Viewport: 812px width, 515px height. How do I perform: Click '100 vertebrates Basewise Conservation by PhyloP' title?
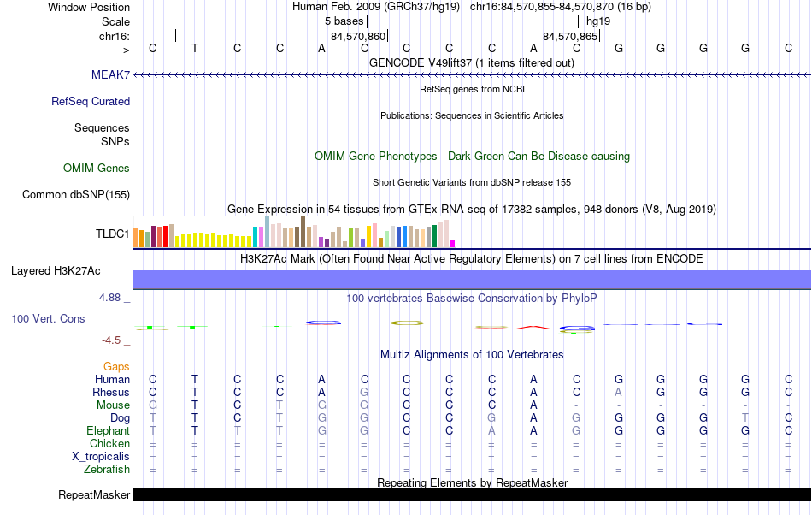472,298
